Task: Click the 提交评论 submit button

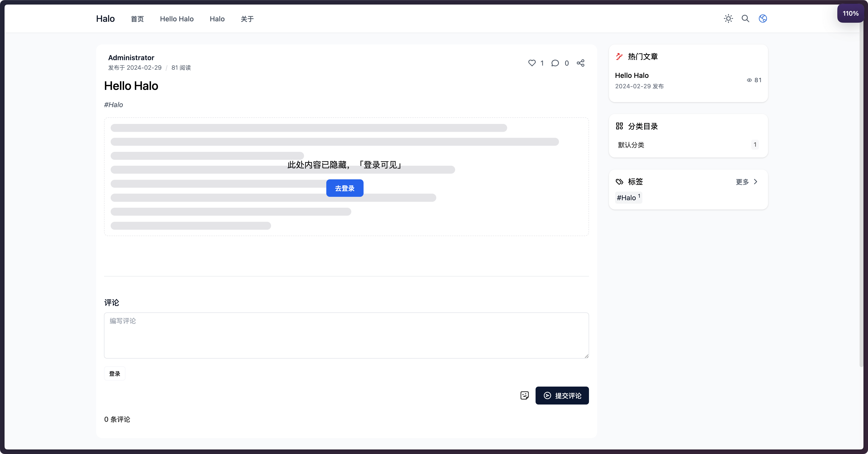Action: (x=562, y=395)
